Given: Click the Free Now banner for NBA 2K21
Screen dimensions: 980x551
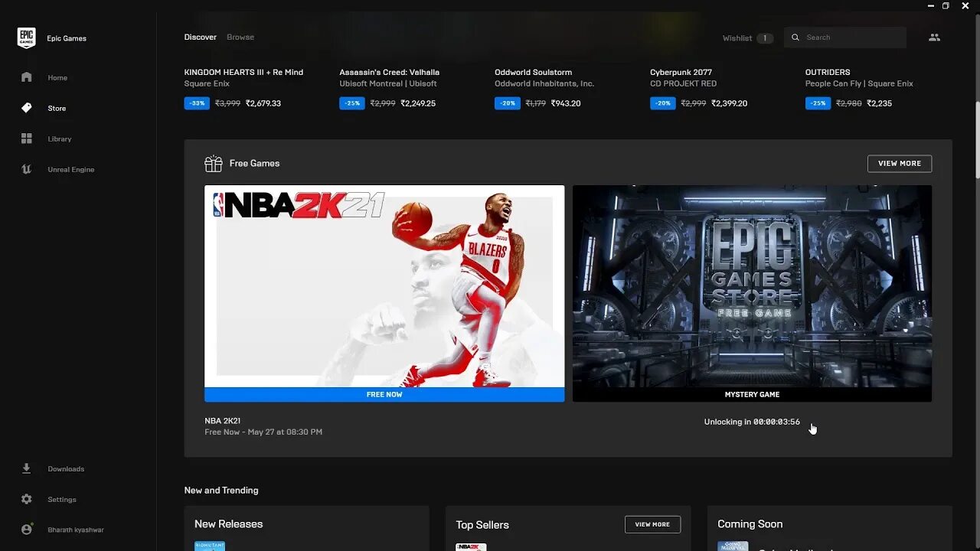Looking at the screenshot, I should (384, 395).
